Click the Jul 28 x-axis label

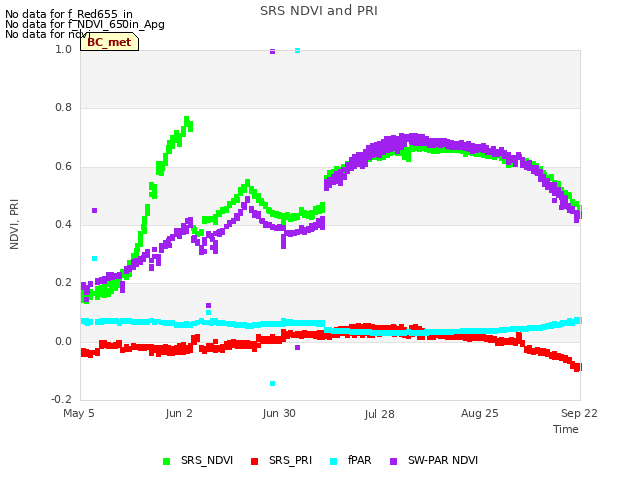click(x=380, y=414)
